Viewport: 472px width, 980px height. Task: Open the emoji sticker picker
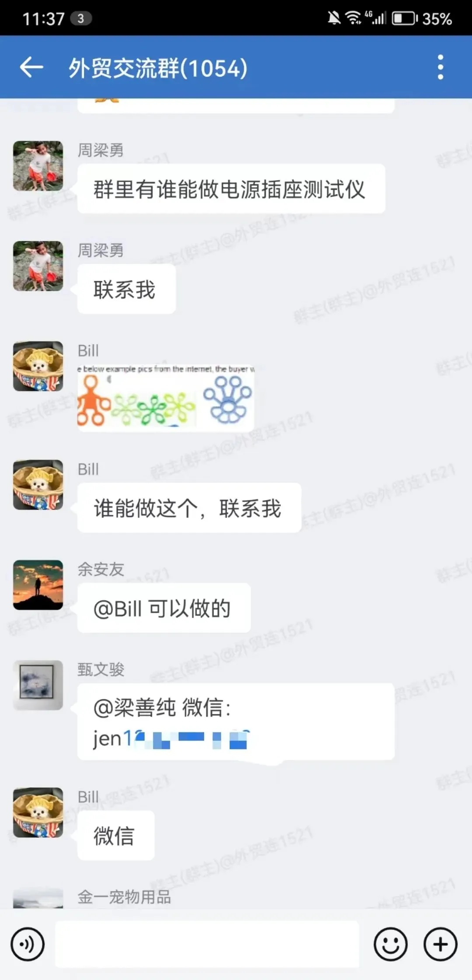point(390,944)
